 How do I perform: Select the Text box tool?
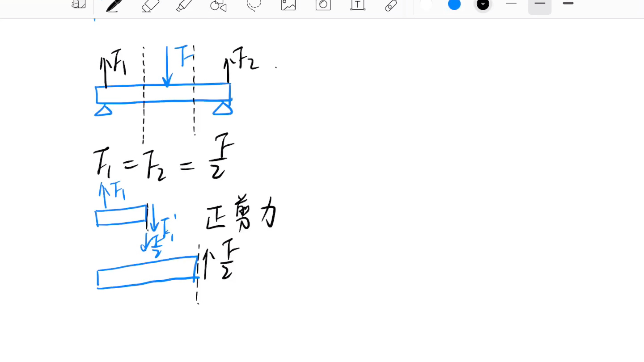(x=357, y=4)
